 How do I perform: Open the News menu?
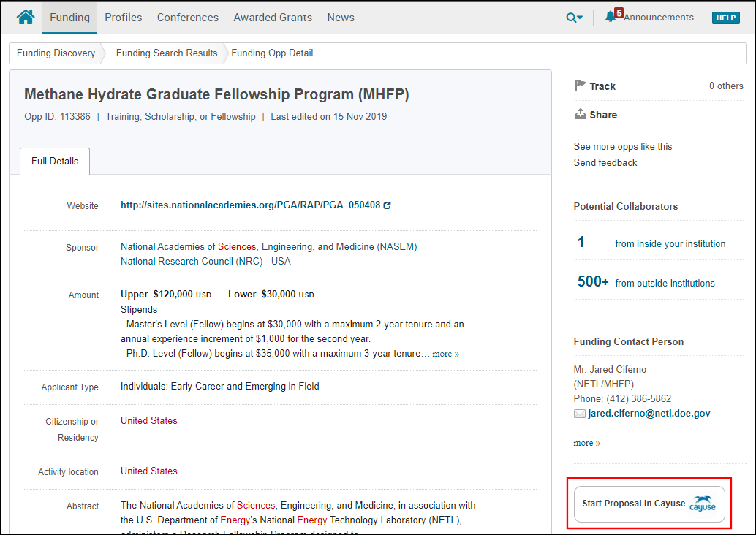[x=341, y=18]
